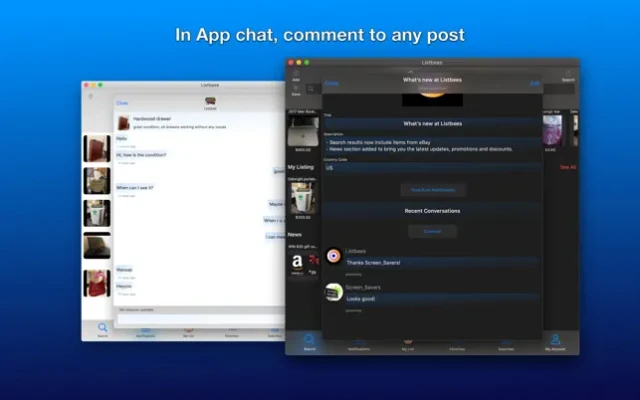Click the Screen_Savers user avatar
640x400 pixels.
[x=333, y=292]
